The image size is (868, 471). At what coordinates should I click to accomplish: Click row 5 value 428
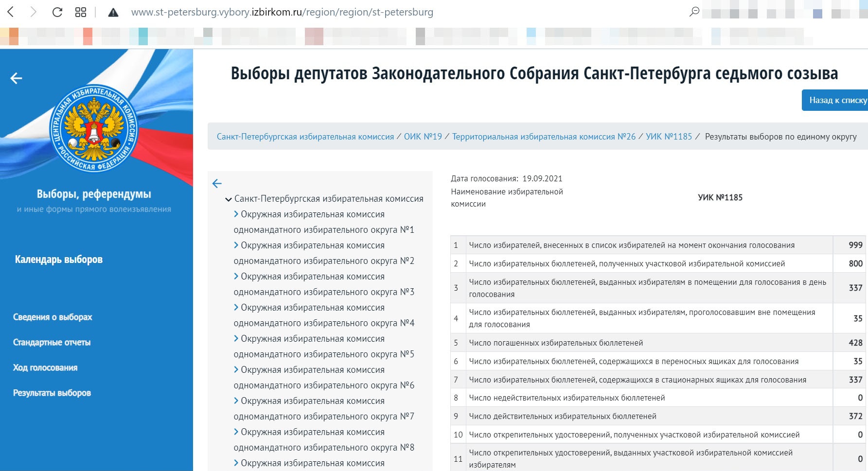[x=855, y=343]
